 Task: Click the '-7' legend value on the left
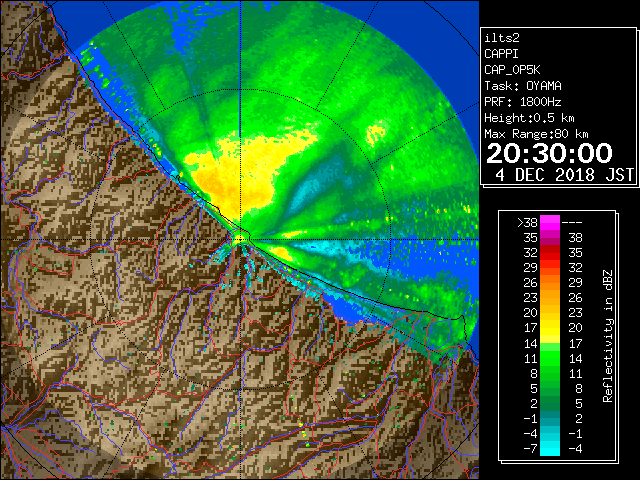point(530,449)
